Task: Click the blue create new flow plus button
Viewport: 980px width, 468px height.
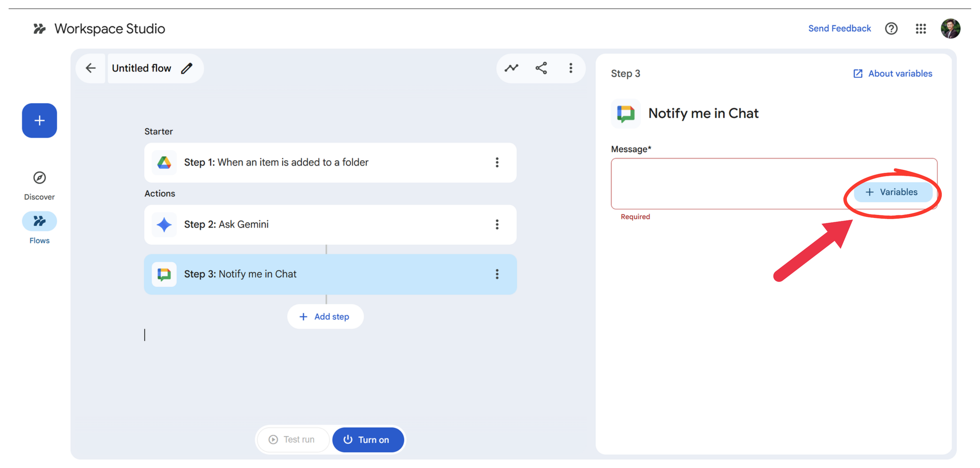Action: pos(40,120)
